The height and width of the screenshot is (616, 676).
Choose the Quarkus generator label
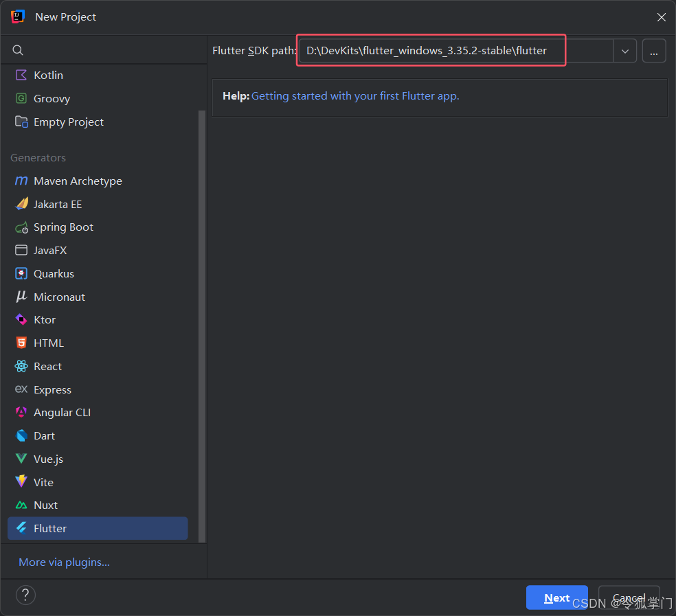54,274
